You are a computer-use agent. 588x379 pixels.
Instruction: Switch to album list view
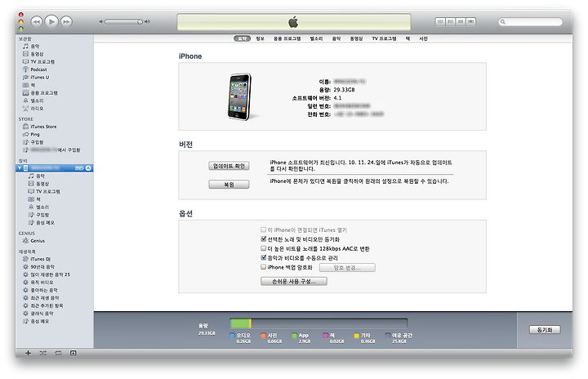[x=450, y=22]
